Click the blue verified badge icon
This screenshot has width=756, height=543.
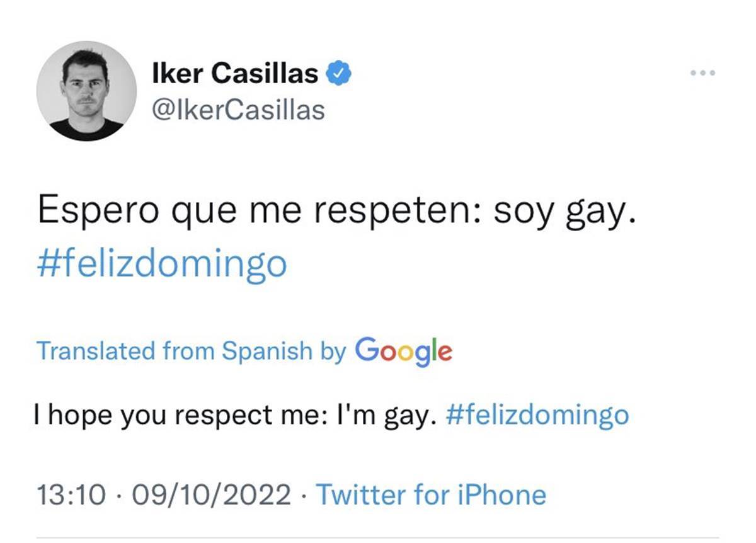click(x=338, y=74)
